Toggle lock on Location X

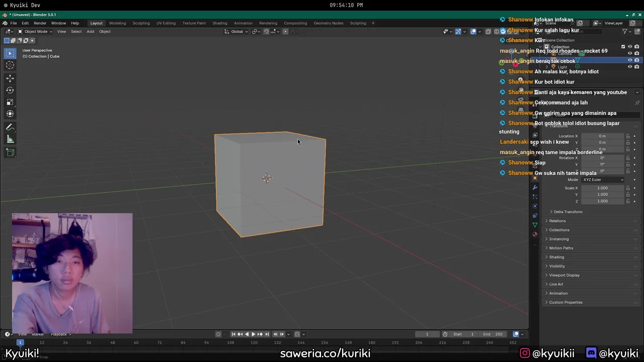pos(628,136)
